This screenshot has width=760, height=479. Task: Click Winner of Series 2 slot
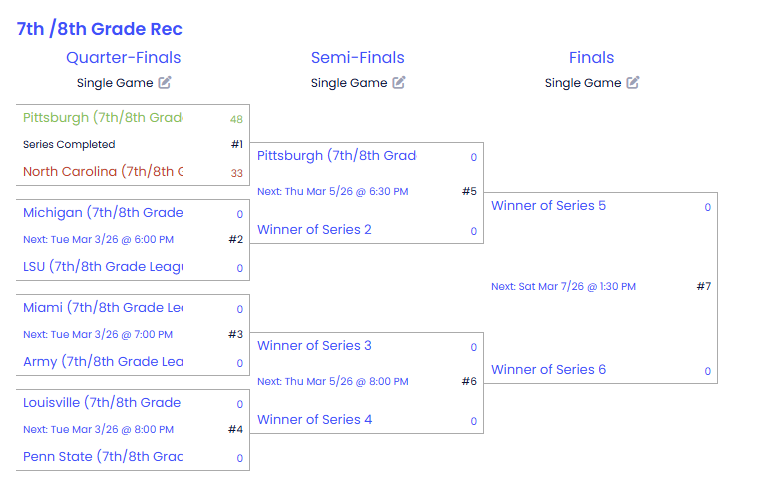click(x=314, y=230)
